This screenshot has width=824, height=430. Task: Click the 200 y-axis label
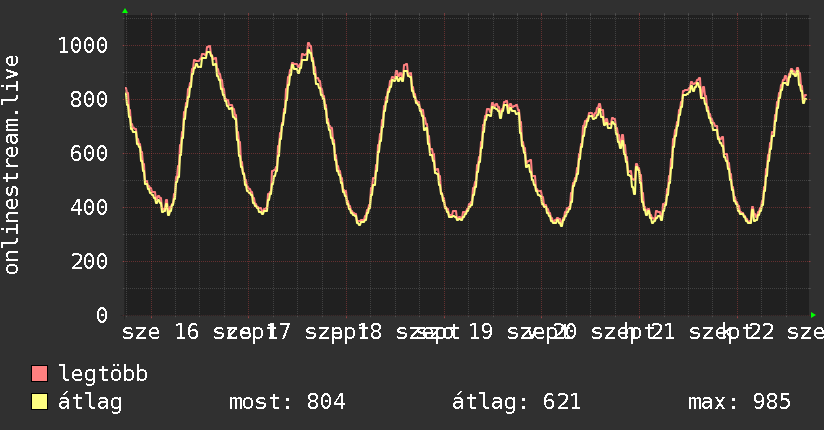tap(89, 261)
